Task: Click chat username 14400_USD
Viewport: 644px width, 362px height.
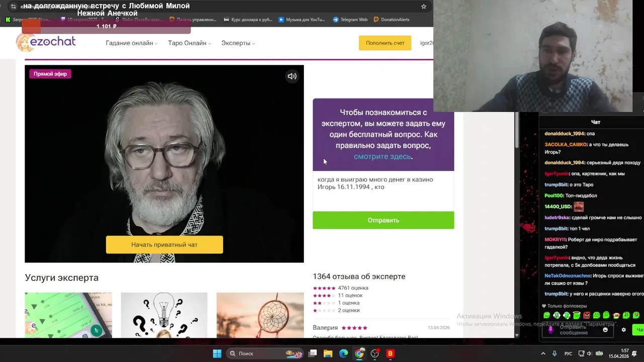Action: tap(558, 207)
